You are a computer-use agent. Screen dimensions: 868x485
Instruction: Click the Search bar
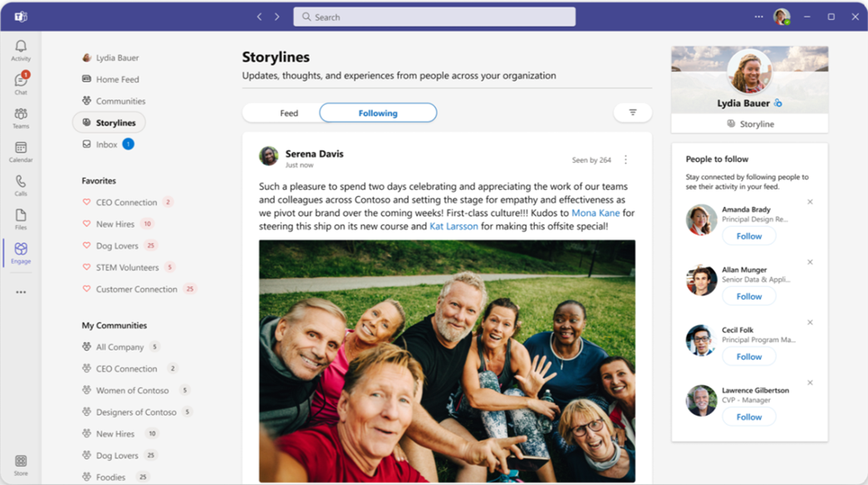click(433, 16)
